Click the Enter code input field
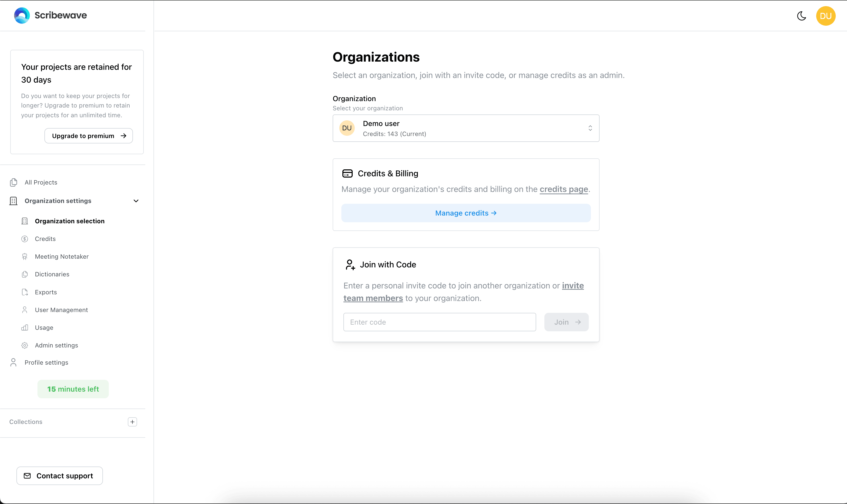Screen dimensions: 847x504 (439, 322)
